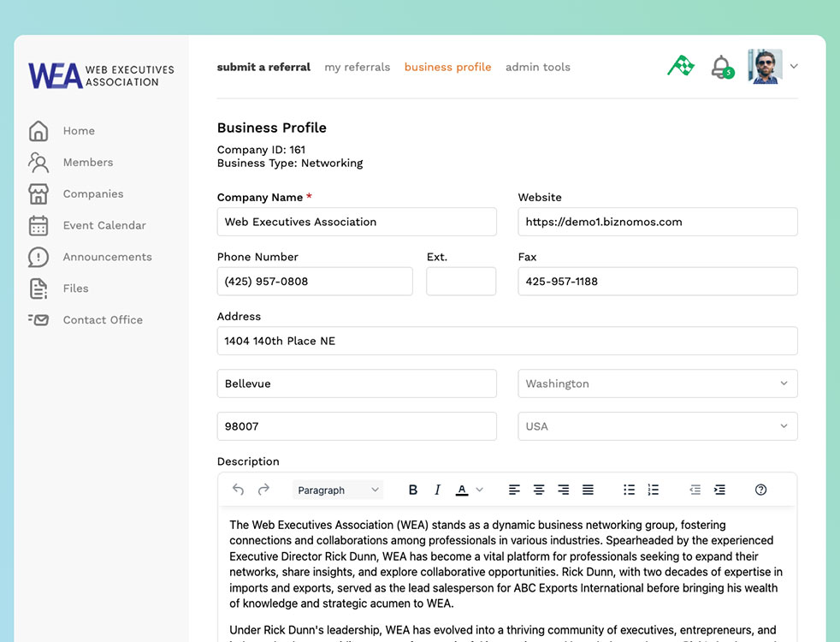Click the Companies storefront icon
840x642 pixels.
(38, 194)
